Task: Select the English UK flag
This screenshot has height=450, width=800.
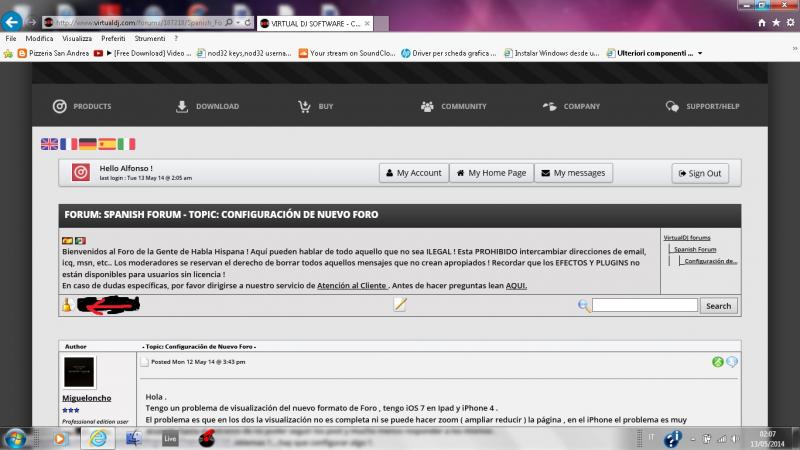Action: 49,144
